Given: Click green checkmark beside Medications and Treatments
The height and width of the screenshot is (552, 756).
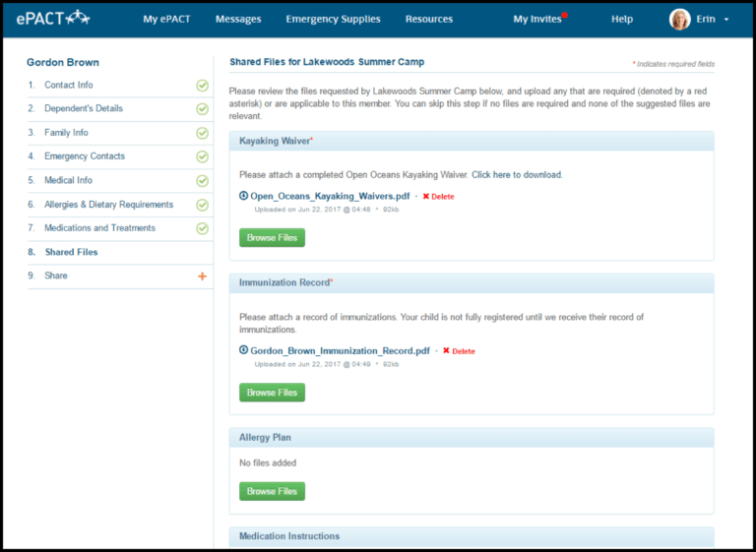Looking at the screenshot, I should [x=202, y=228].
